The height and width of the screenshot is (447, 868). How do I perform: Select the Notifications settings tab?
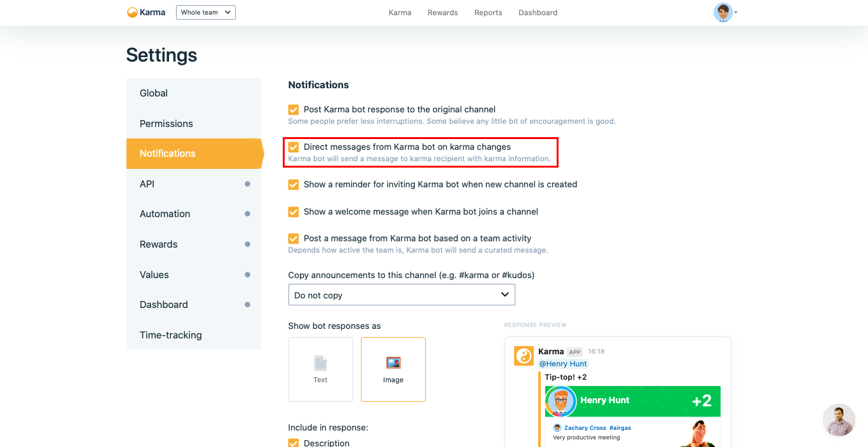pos(194,154)
